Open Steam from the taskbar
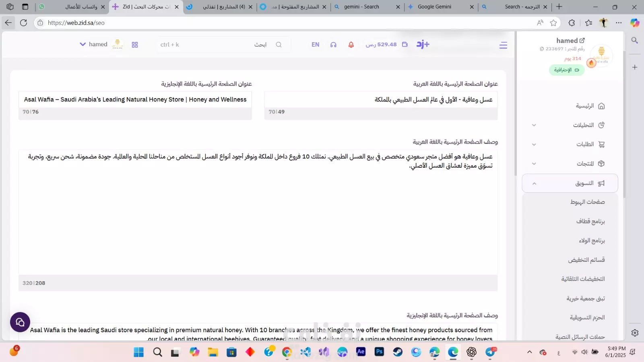Viewport: 644px width, 362px height. [x=398, y=352]
